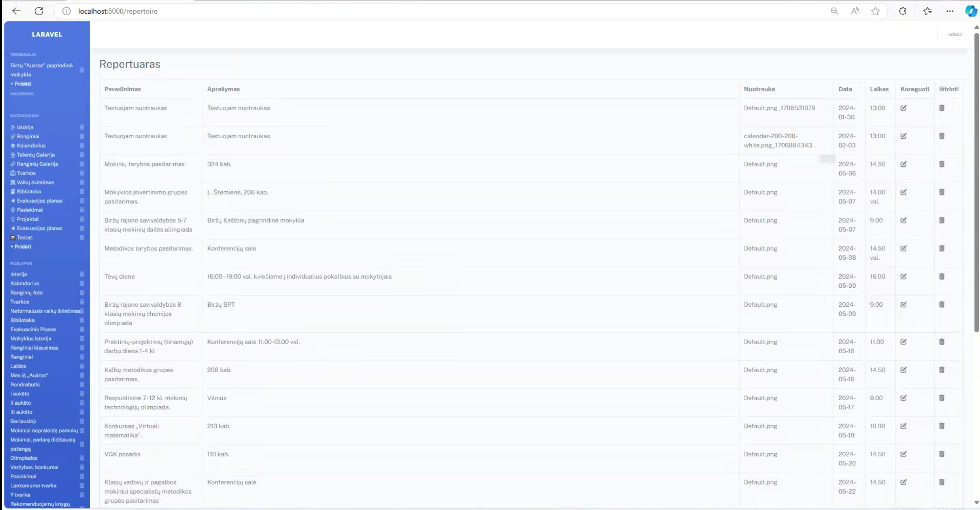Delete the Metodikos tarybos pasitarimas entry
980x510 pixels.
[941, 248]
